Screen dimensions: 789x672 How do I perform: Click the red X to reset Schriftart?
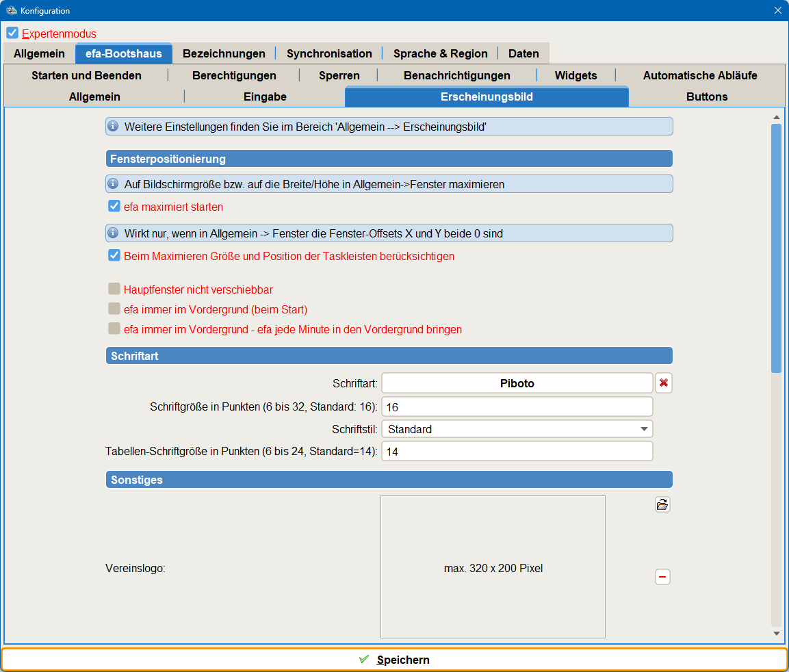(663, 383)
